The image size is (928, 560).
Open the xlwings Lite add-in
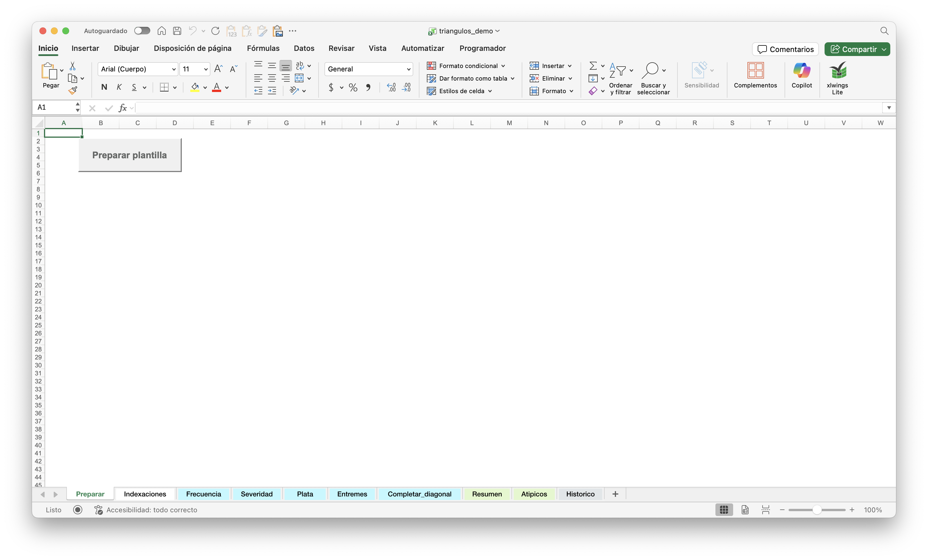[837, 78]
